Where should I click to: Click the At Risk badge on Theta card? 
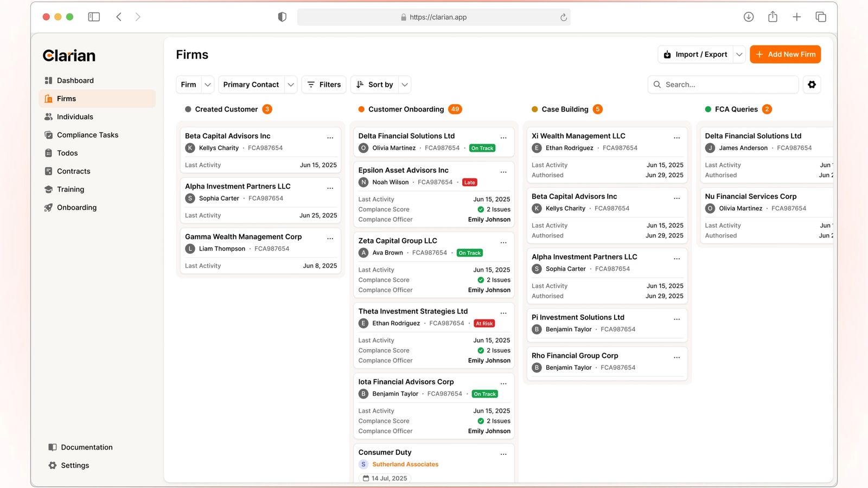[x=484, y=324]
